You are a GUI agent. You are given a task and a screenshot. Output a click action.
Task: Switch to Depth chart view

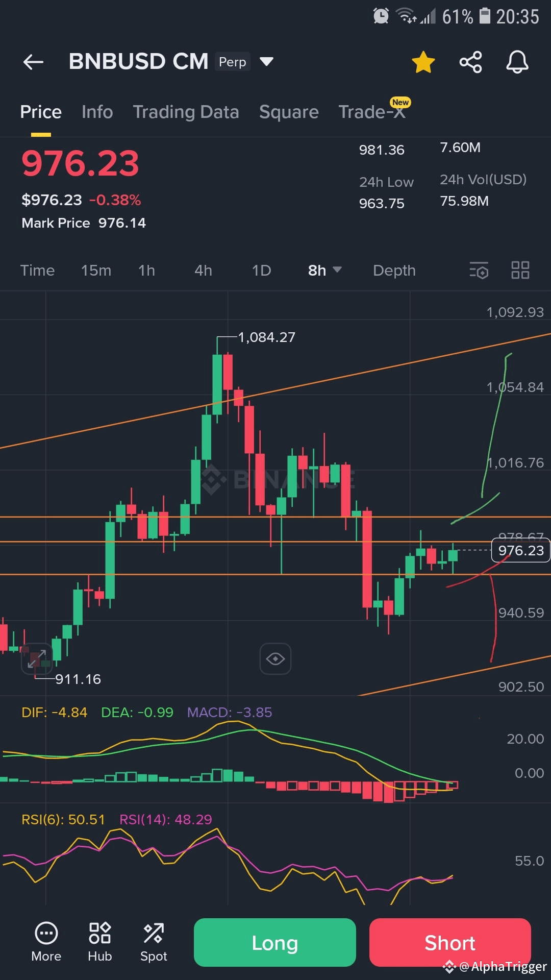click(x=394, y=270)
